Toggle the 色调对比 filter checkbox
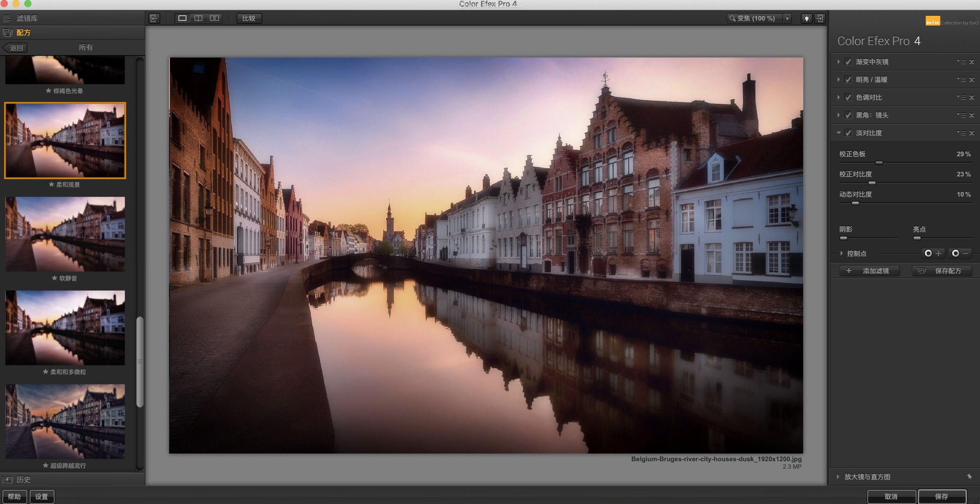This screenshot has width=980, height=504. pyautogui.click(x=848, y=97)
